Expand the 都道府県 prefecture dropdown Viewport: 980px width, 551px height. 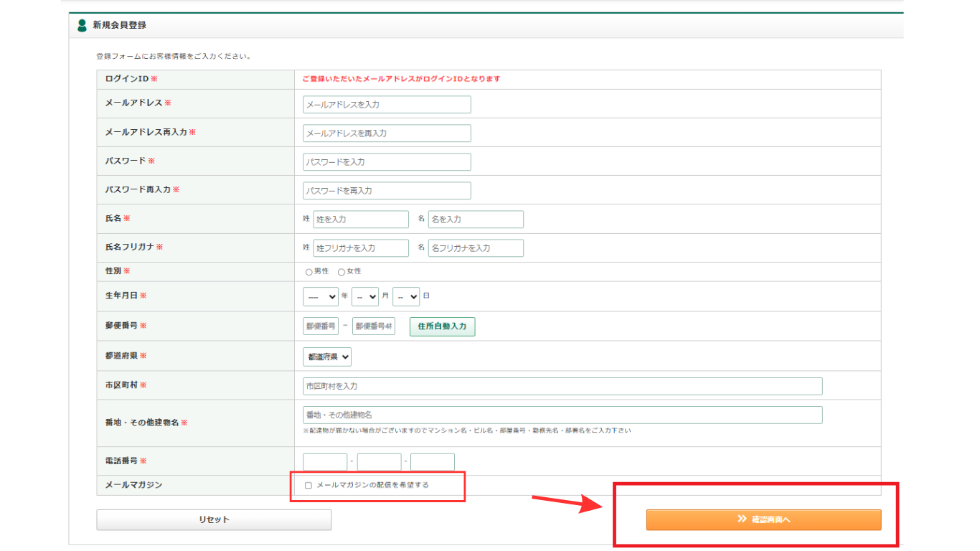327,357
